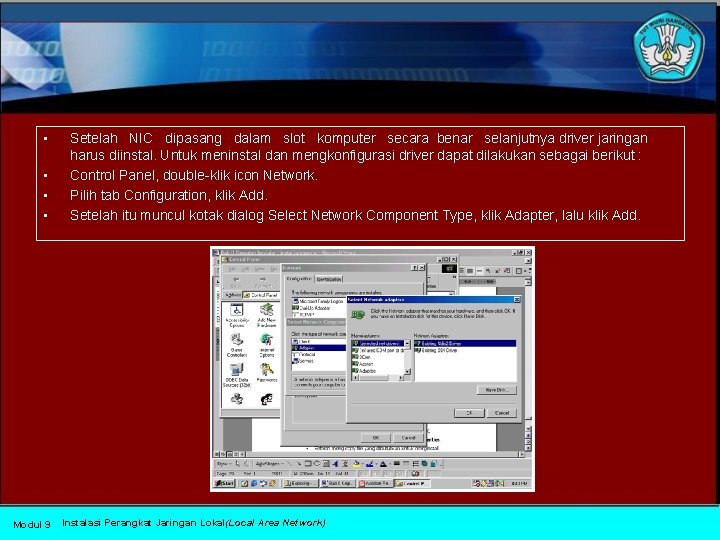Open the Draw menu in drawing toolbar
This screenshot has height=540, width=720.
click(x=223, y=464)
